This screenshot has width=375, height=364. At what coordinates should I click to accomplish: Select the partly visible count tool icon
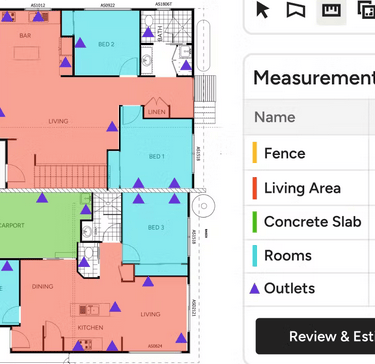coord(366,10)
